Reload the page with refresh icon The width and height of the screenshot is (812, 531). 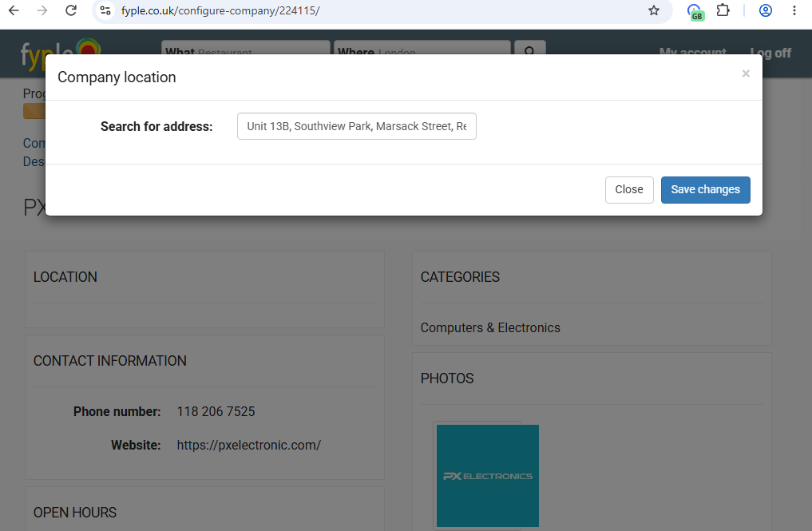[71, 10]
